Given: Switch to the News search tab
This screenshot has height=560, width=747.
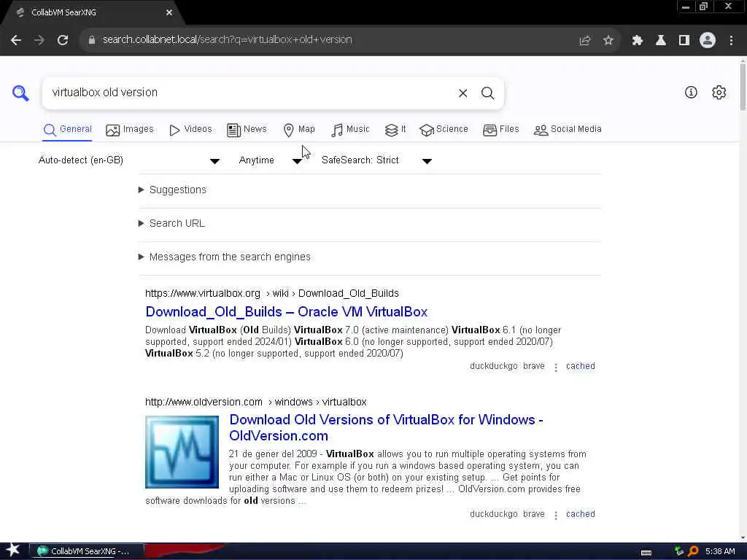Looking at the screenshot, I should tap(247, 130).
